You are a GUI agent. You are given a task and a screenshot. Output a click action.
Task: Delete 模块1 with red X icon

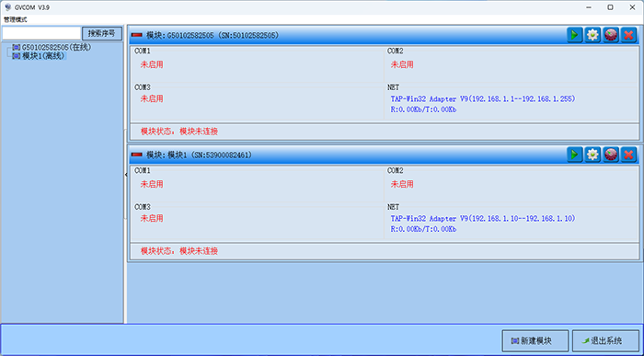(x=628, y=155)
